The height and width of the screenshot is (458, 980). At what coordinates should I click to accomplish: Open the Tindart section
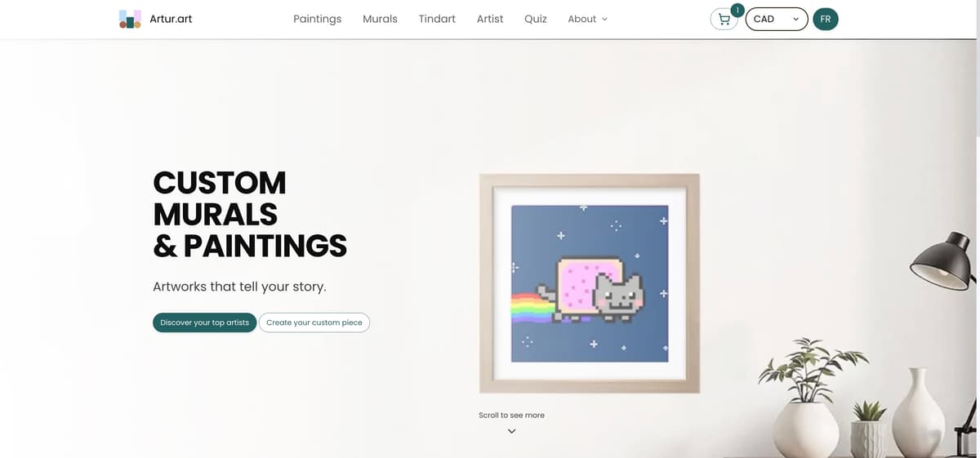click(437, 19)
